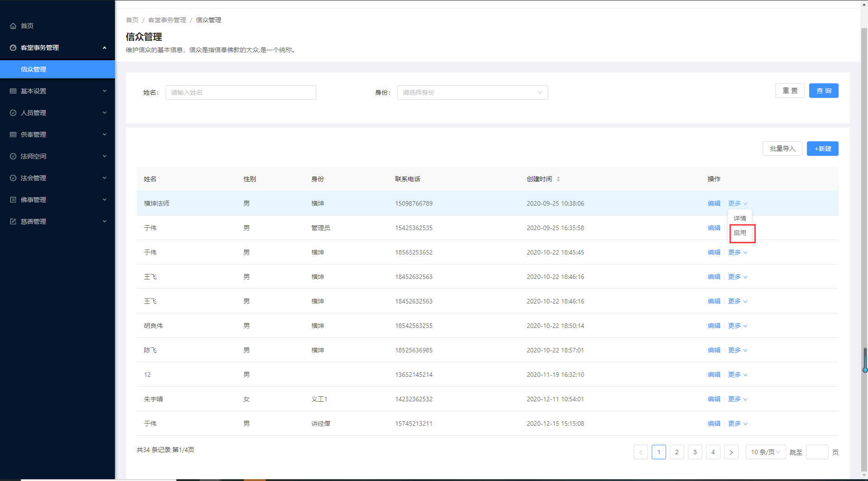The width and height of the screenshot is (868, 481).
Task: Select 详情 in the open dropdown menu
Action: (740, 218)
